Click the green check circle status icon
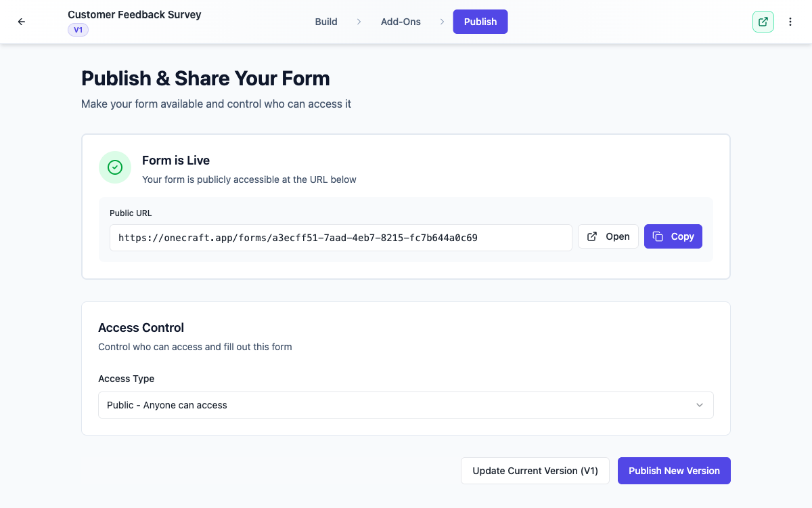 point(115,167)
